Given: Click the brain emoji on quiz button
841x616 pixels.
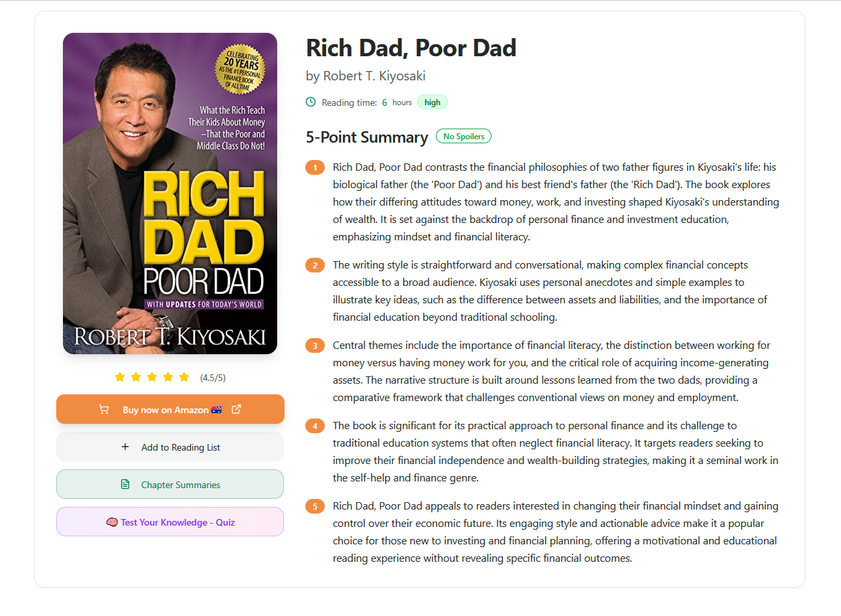Looking at the screenshot, I should pos(112,522).
